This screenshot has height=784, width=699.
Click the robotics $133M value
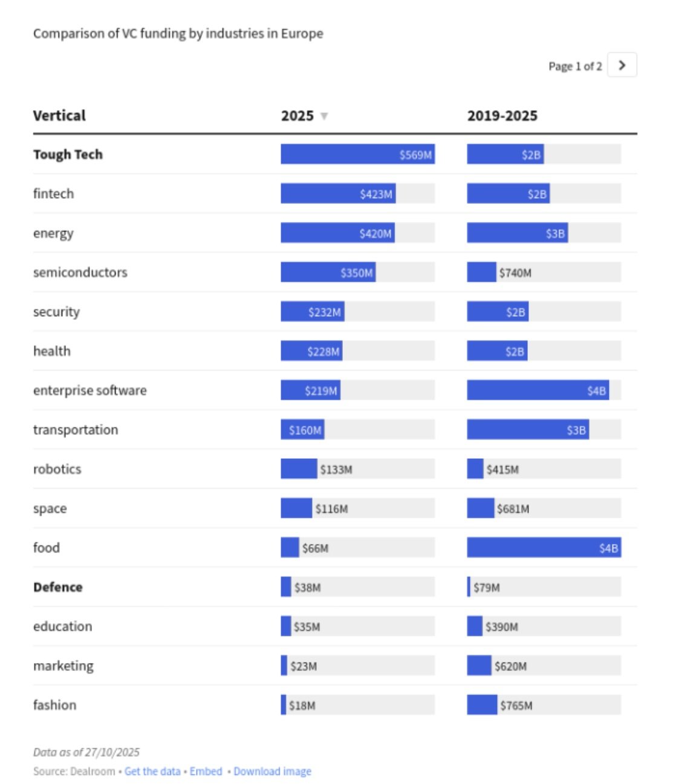point(336,470)
